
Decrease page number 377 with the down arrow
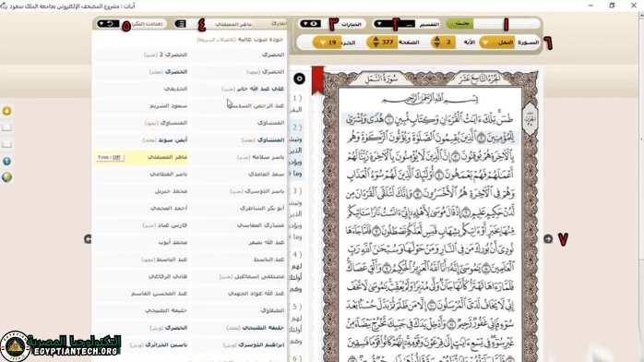tap(376, 45)
